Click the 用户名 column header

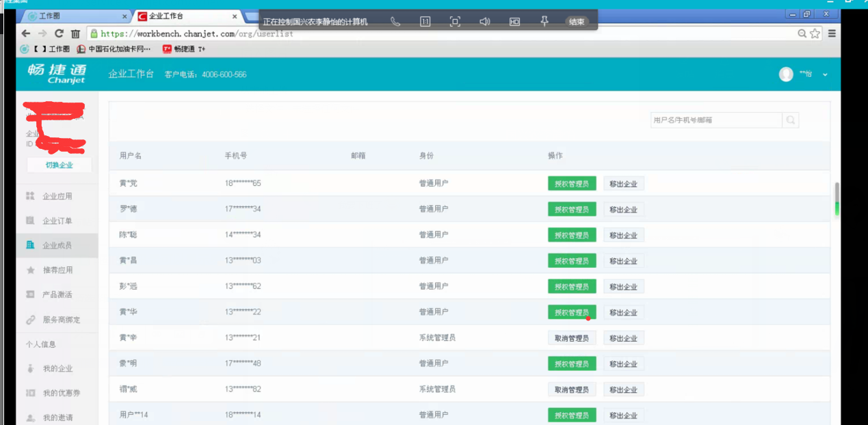pyautogui.click(x=131, y=156)
